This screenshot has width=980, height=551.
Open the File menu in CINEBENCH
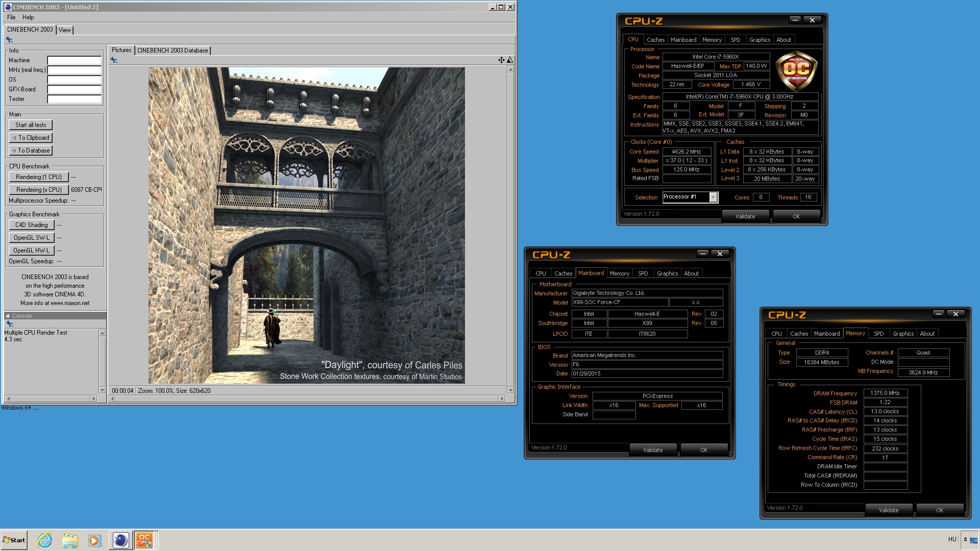coord(11,17)
